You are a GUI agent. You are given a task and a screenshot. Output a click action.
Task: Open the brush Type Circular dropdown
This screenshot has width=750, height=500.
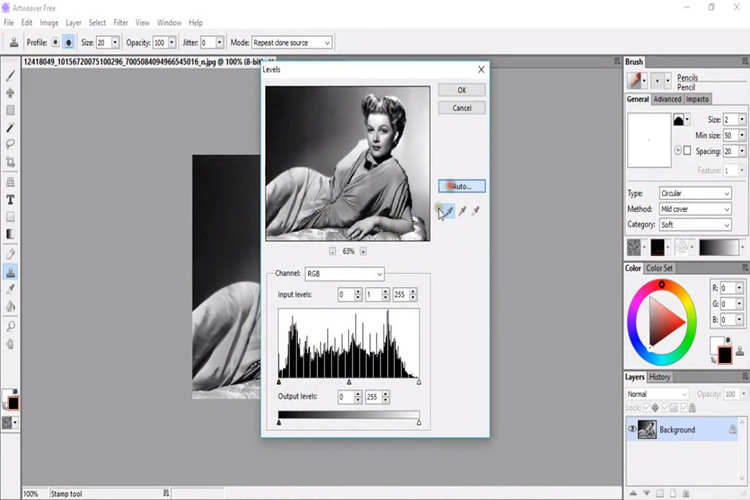coord(695,193)
